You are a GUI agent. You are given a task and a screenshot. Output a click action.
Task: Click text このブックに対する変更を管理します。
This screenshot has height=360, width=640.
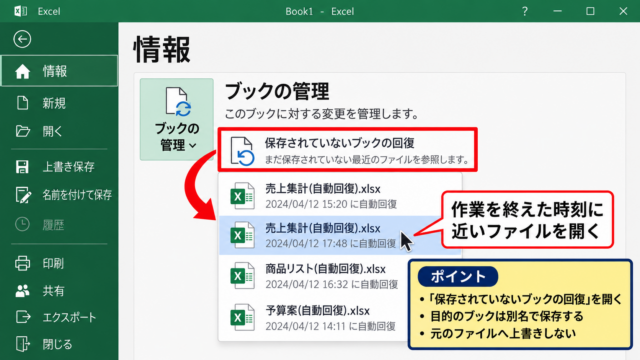[x=322, y=114]
